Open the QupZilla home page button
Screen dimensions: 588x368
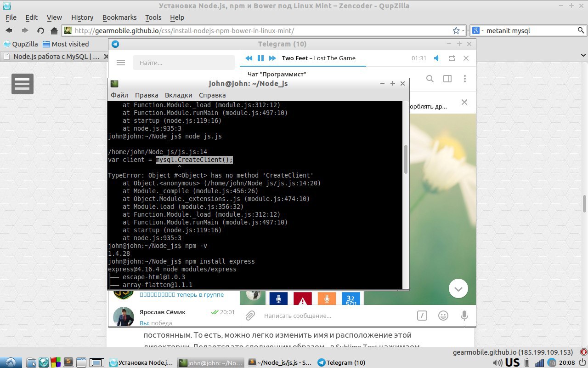point(54,30)
